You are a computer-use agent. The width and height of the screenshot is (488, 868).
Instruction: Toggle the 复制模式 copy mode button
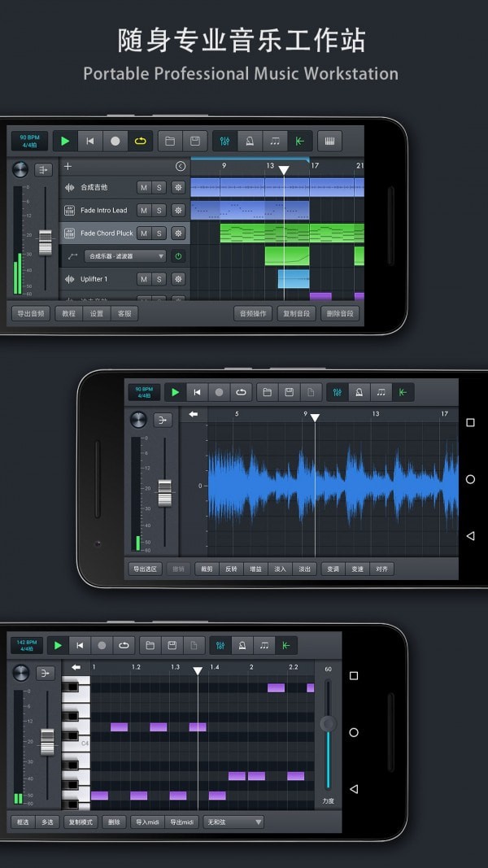point(81,822)
